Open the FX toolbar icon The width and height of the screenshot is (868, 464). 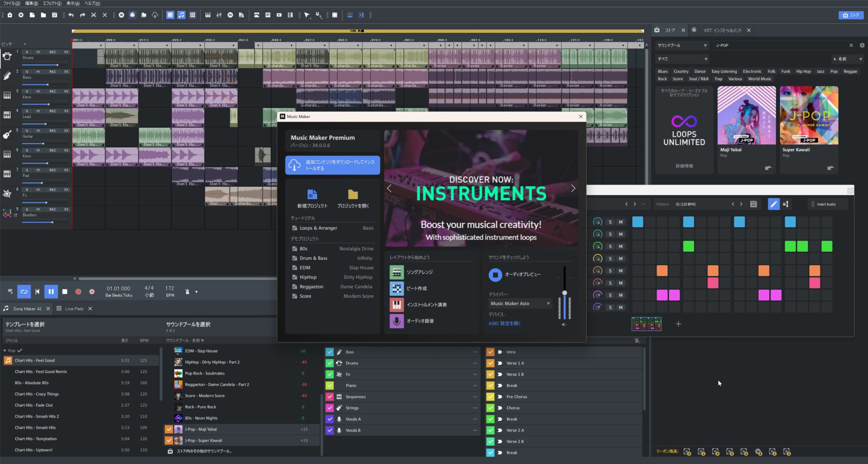point(231,15)
